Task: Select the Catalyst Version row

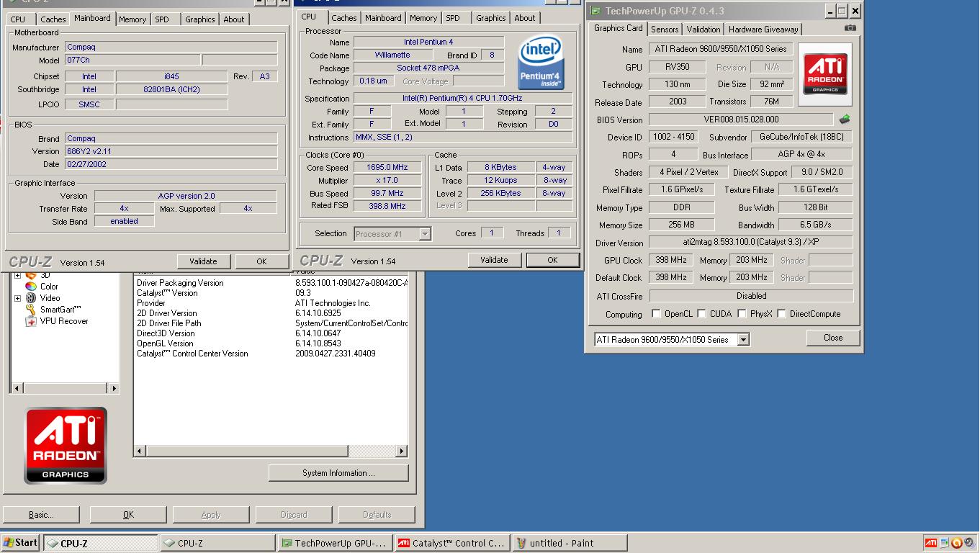Action: point(271,293)
